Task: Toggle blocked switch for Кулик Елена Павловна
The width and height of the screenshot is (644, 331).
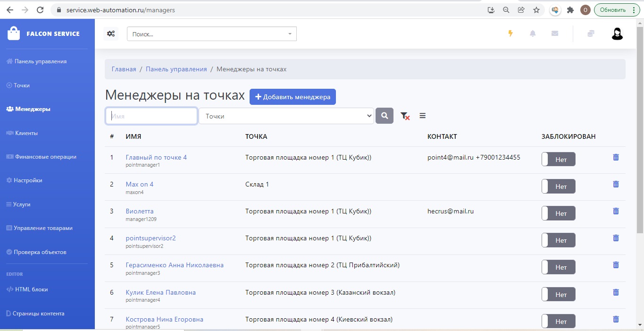Action: [558, 295]
